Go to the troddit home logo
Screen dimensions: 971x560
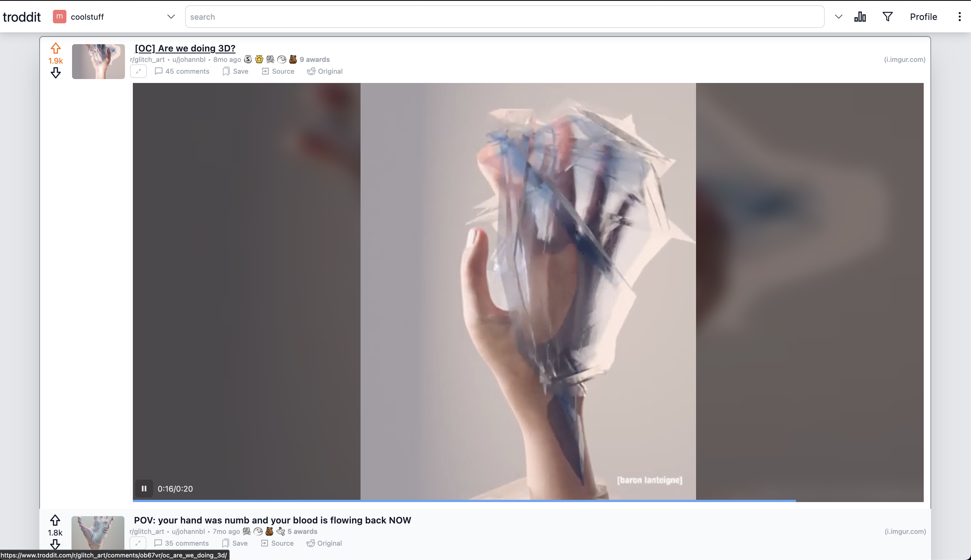22,17
